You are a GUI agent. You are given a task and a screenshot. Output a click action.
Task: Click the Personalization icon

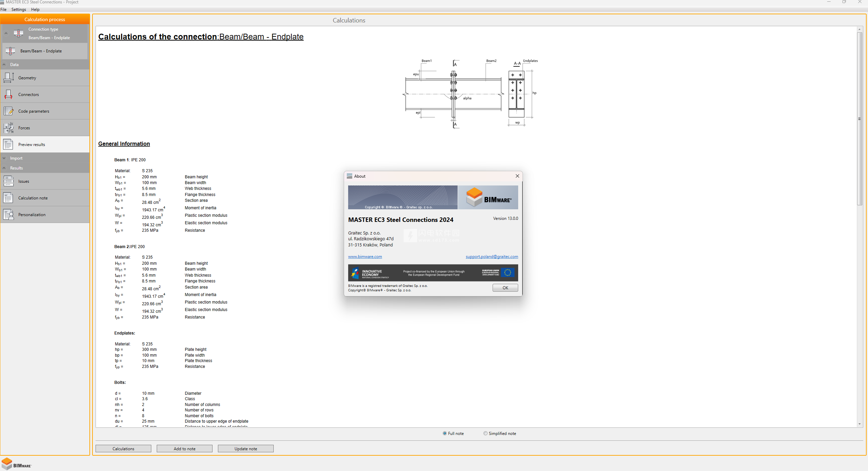click(x=8, y=215)
